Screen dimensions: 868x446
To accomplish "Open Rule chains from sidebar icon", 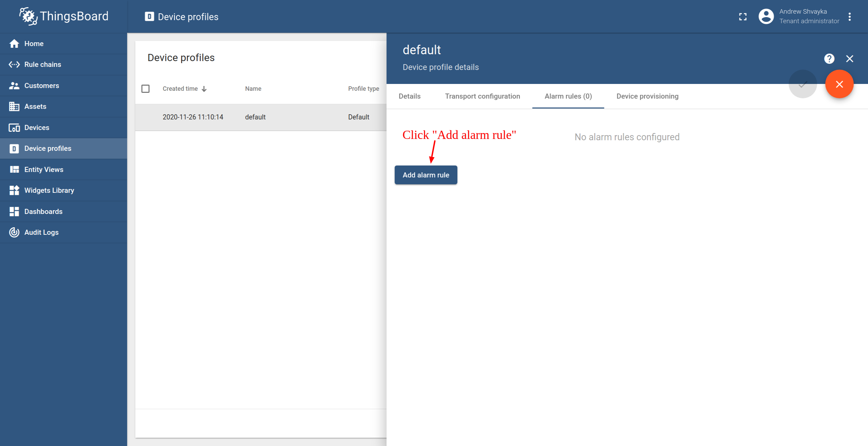I will [x=14, y=64].
